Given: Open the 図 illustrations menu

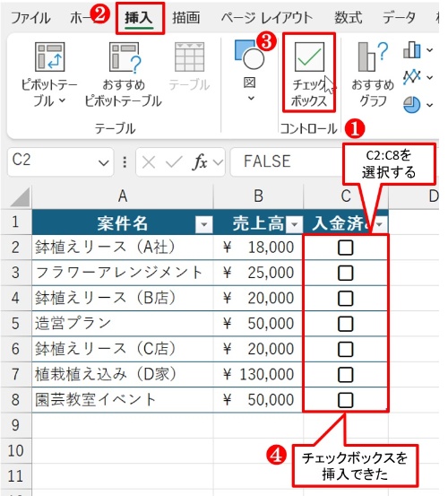Looking at the screenshot, I should point(250,71).
